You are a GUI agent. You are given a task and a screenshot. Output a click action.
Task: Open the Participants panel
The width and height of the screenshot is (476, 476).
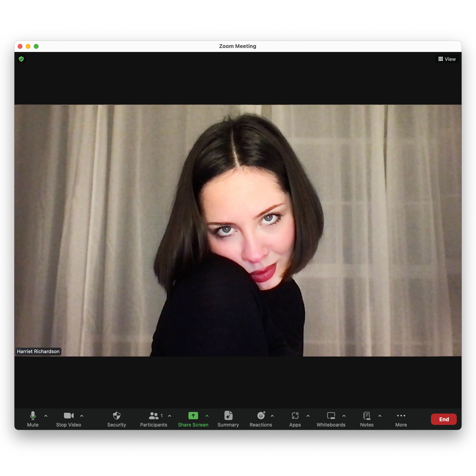click(x=154, y=419)
